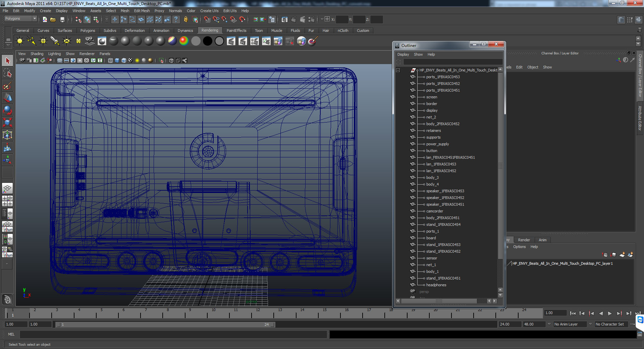Switch to the Anim layer tab
Viewport: 644px width, 349px height.
tap(542, 240)
